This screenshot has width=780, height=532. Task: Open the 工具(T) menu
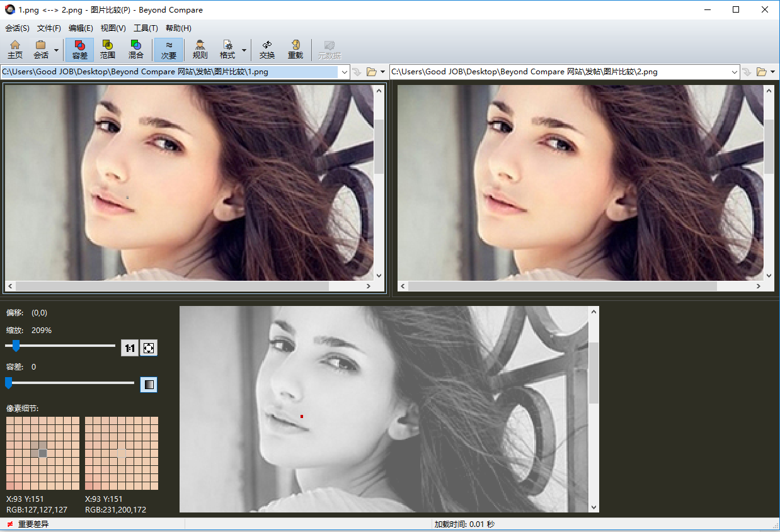coord(146,28)
